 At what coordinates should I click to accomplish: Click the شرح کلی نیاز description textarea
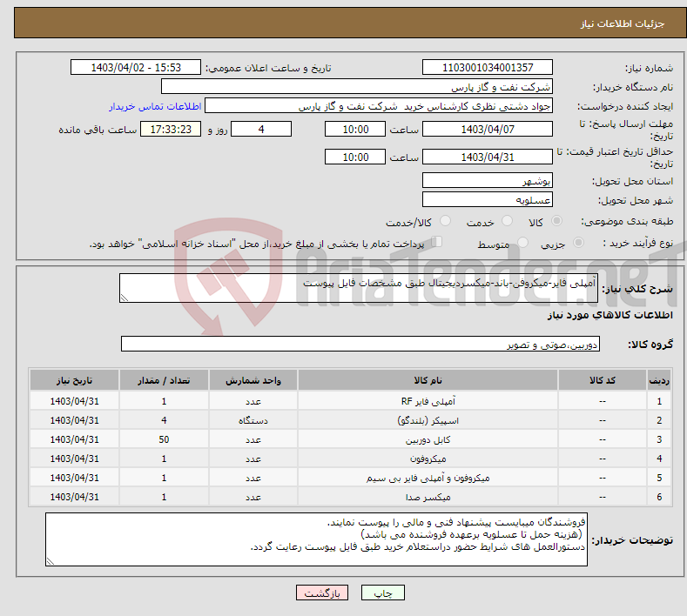coord(359,288)
